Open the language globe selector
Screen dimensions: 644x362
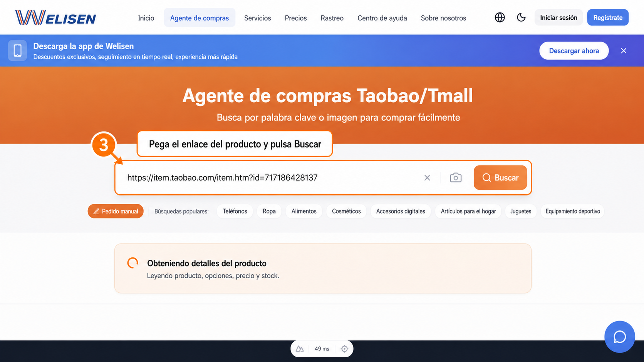click(x=500, y=18)
